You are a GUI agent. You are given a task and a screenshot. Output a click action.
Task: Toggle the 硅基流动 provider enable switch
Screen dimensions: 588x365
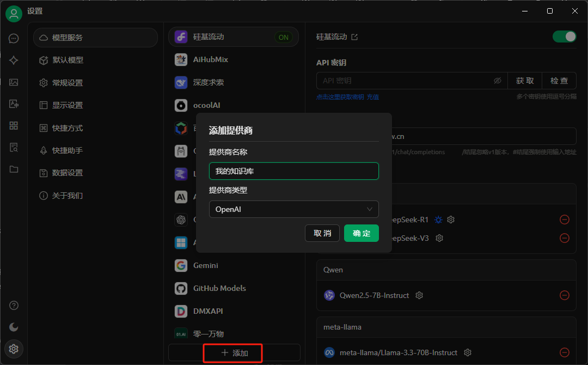565,36
